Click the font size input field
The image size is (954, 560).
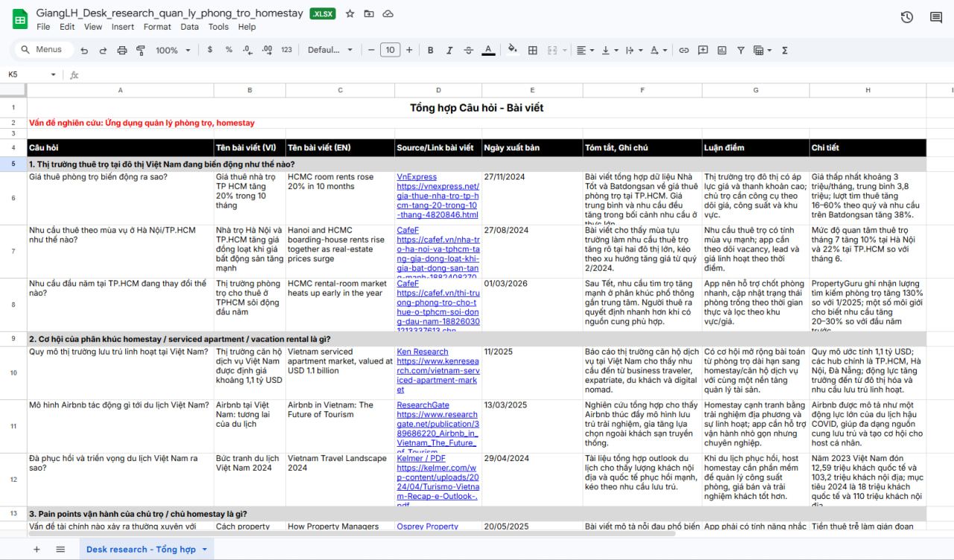point(390,50)
